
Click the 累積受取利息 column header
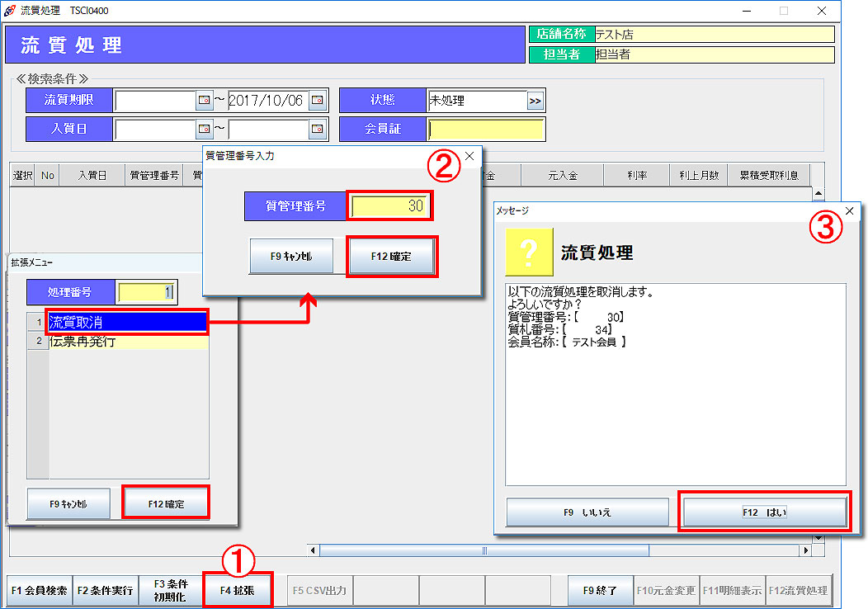(x=769, y=176)
